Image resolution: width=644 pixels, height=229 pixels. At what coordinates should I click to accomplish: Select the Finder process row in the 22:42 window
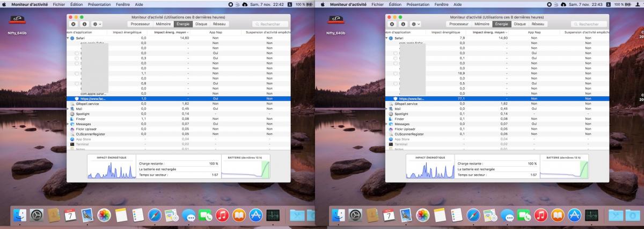pyautogui.click(x=178, y=119)
